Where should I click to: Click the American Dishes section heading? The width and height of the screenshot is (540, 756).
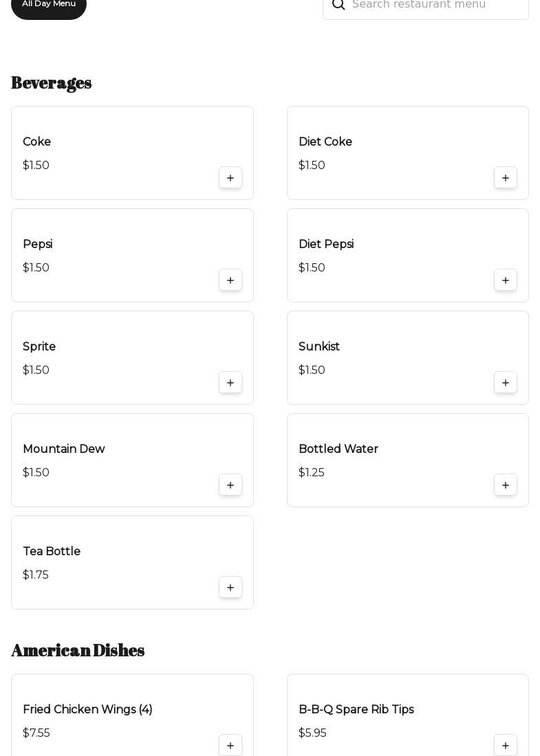78,650
